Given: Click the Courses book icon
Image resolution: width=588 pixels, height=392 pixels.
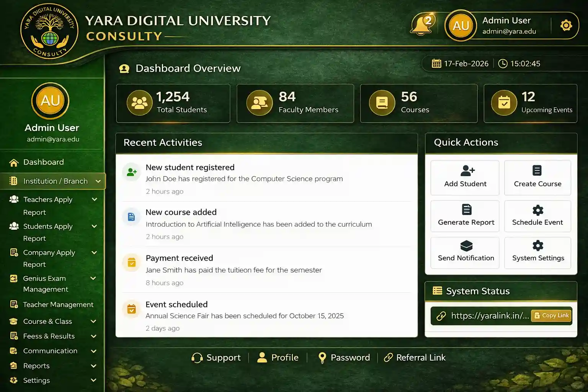Looking at the screenshot, I should coord(382,103).
